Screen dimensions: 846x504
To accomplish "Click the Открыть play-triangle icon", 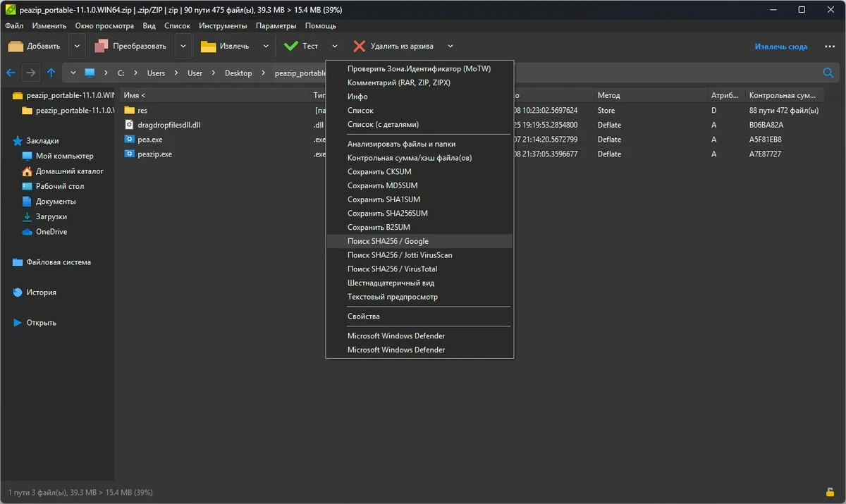I will coord(18,323).
